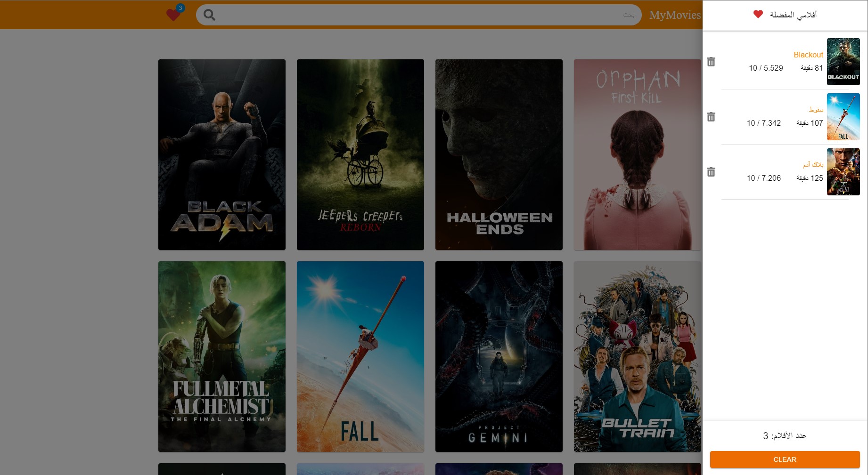868x475 pixels.
Task: Open the Project Gemini poster
Action: pos(499,356)
